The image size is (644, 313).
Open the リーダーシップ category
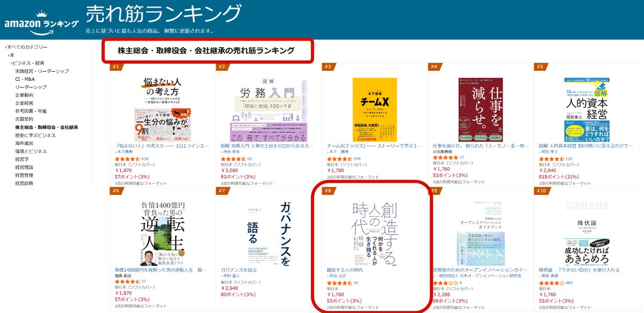(31, 87)
